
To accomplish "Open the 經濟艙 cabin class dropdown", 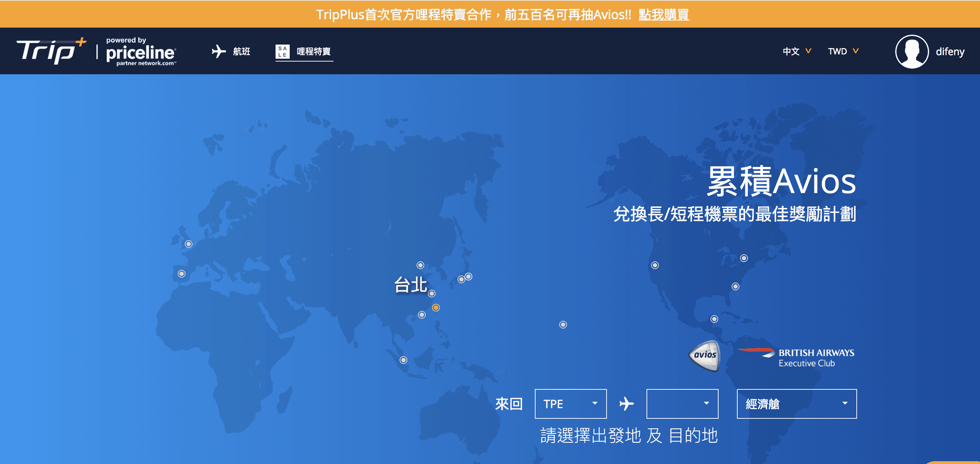I will 797,404.
